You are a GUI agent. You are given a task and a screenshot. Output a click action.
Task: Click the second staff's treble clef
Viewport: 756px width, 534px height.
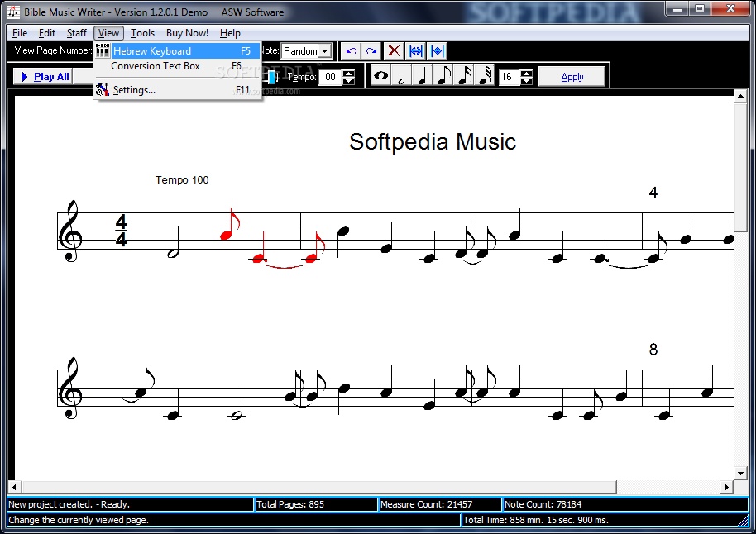(70, 388)
